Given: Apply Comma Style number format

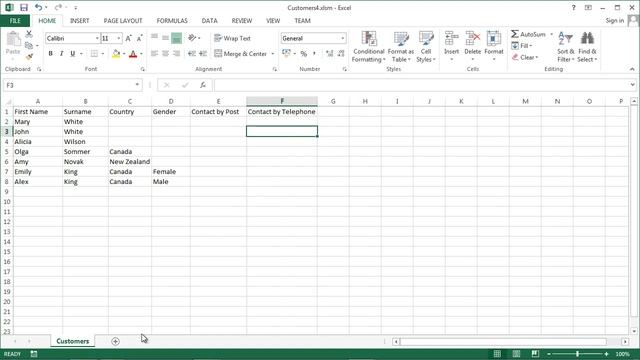Looking at the screenshot, I should 314,53.
